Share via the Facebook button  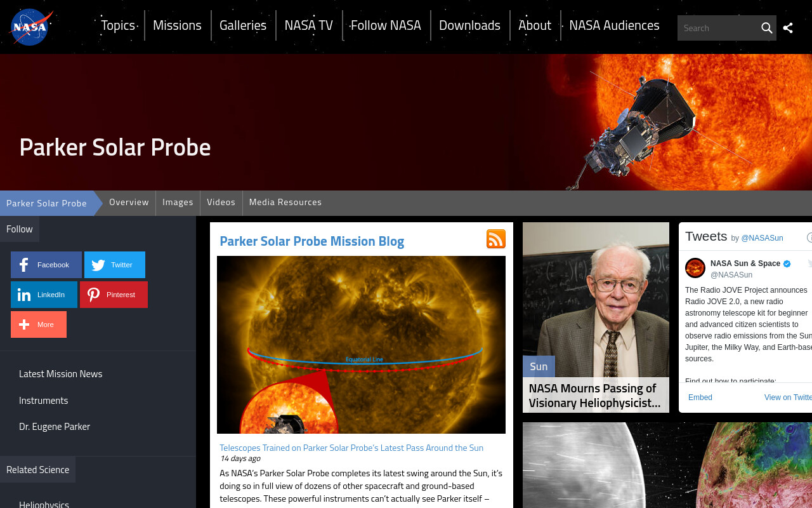click(46, 265)
